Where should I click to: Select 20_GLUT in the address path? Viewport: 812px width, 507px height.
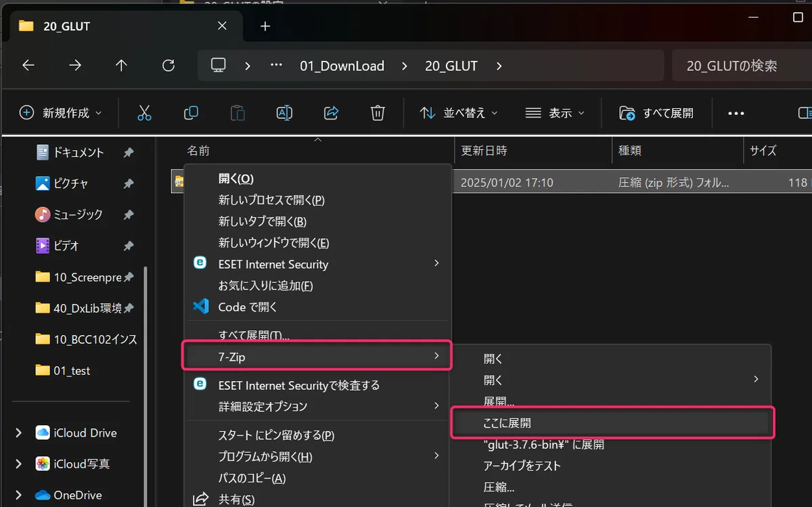451,66
